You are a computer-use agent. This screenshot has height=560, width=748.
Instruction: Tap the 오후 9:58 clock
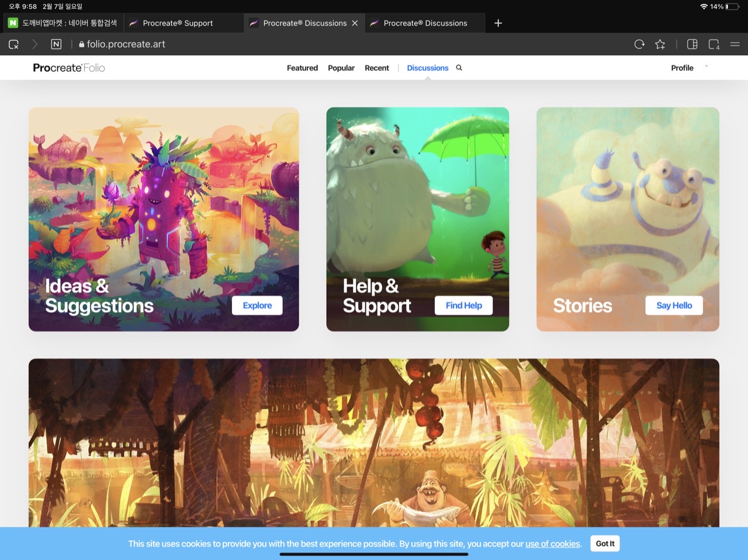pyautogui.click(x=23, y=6)
